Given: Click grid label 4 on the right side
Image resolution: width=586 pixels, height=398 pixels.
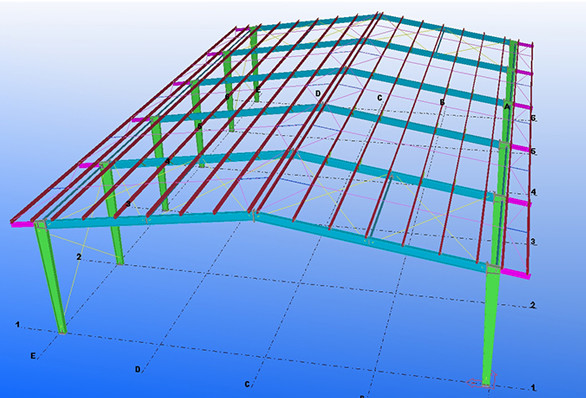Looking at the screenshot, I should pos(533,192).
